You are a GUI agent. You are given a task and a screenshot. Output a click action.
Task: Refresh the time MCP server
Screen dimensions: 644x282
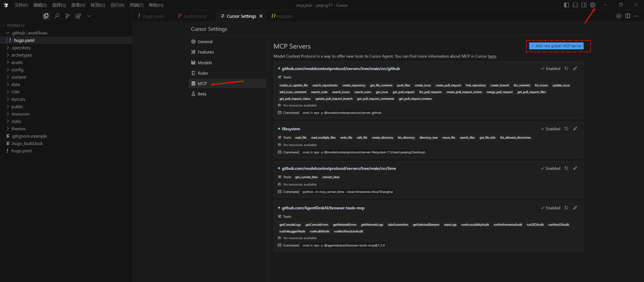(x=566, y=168)
